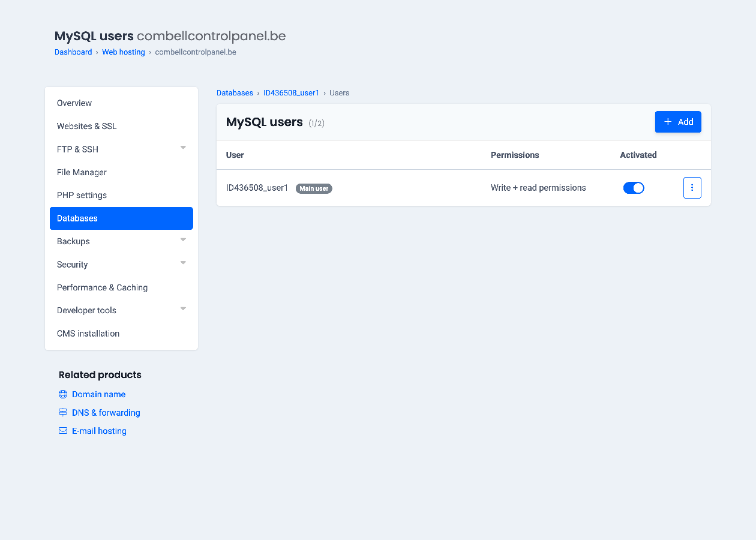The height and width of the screenshot is (540, 756).
Task: Click the Permissions column header
Action: pyautogui.click(x=515, y=155)
